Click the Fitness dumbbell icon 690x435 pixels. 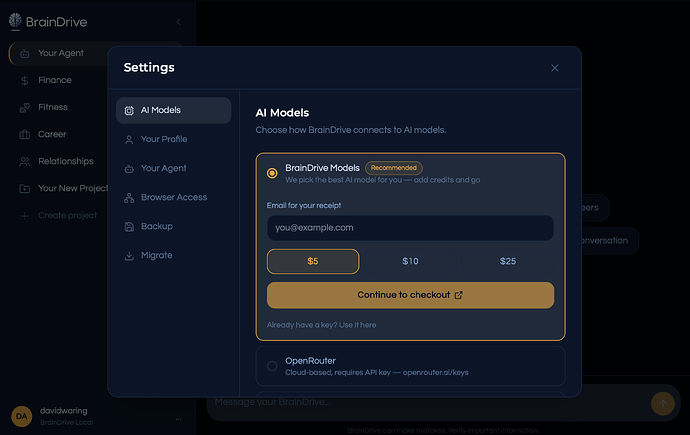click(25, 107)
